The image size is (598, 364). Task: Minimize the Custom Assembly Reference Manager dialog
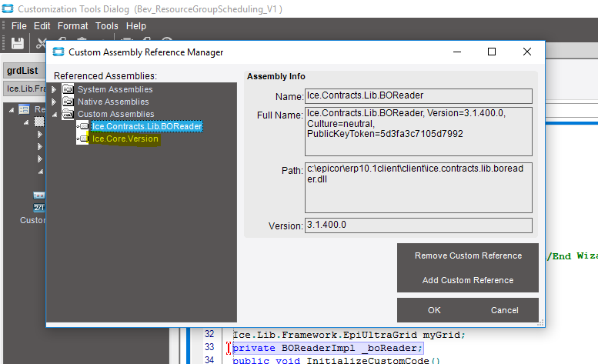click(x=457, y=52)
